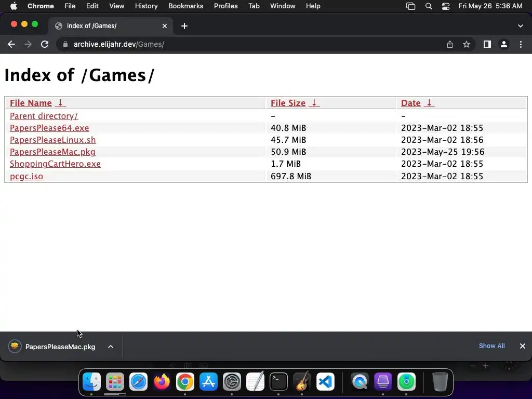Click the 2023-May-25 19:56 date cell
The width and height of the screenshot is (532, 399).
pos(443,152)
